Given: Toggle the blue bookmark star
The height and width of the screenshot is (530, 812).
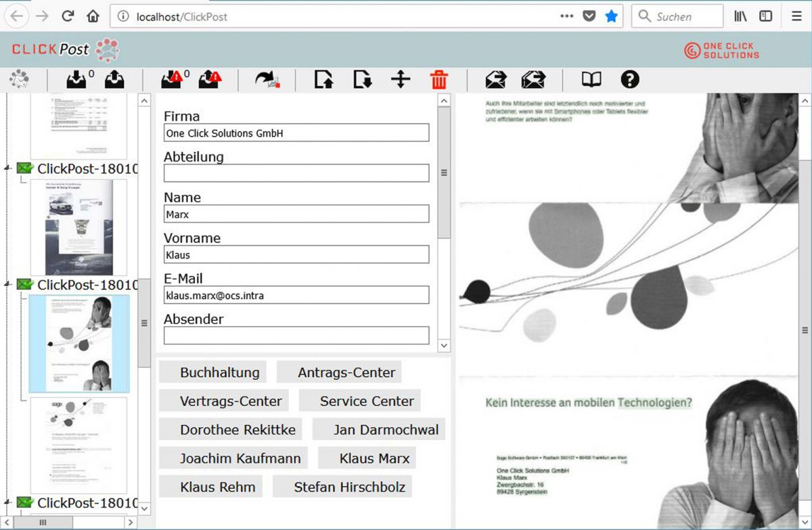Looking at the screenshot, I should coord(612,16).
